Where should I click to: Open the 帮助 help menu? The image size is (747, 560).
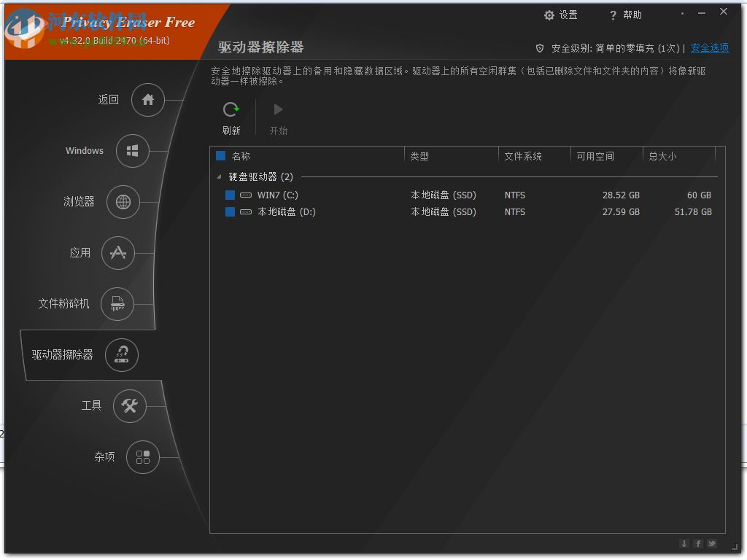(624, 15)
